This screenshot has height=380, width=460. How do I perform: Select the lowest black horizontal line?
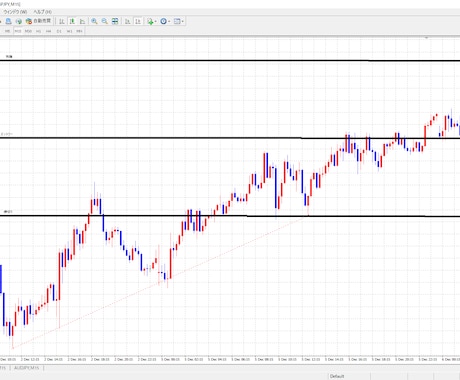pos(230,216)
